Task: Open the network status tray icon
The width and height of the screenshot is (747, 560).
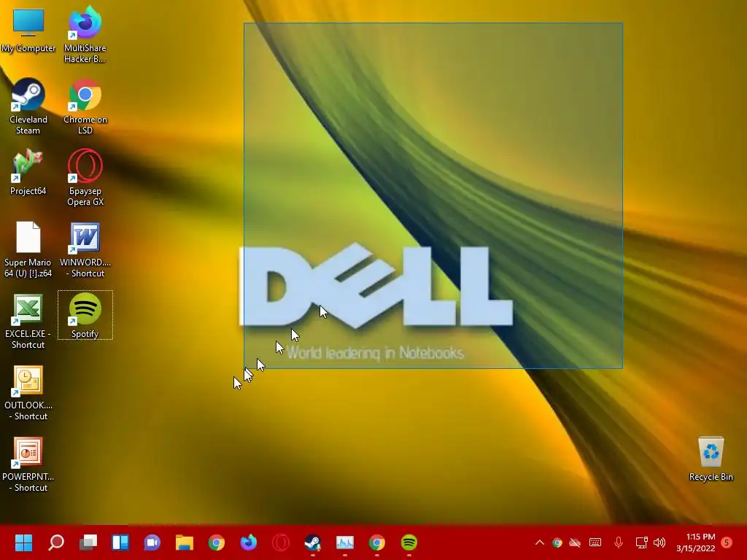Action: (x=641, y=542)
